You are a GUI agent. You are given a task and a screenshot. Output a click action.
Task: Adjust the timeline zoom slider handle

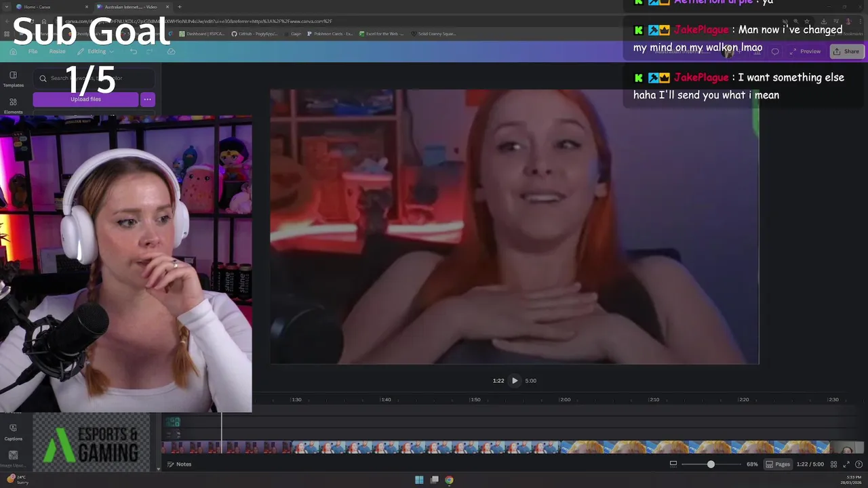tap(711, 464)
